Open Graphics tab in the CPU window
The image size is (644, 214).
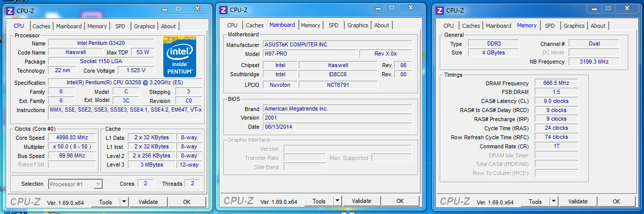[145, 26]
